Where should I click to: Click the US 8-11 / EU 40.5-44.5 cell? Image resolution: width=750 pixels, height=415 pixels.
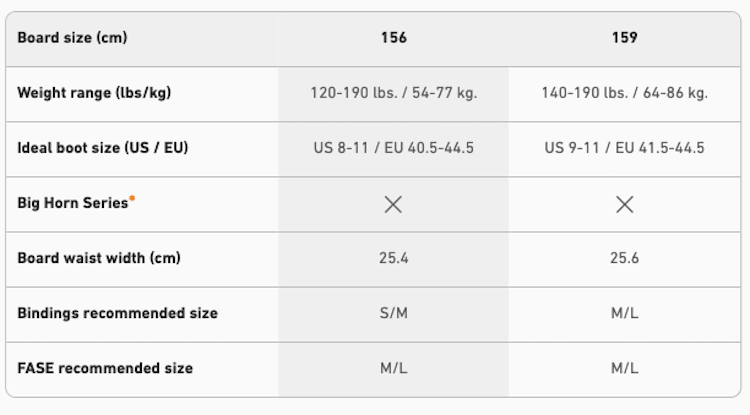coord(393,148)
